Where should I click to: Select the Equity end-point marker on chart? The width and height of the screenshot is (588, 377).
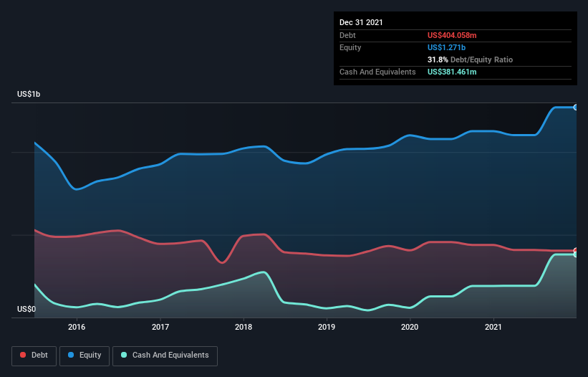[x=576, y=108]
